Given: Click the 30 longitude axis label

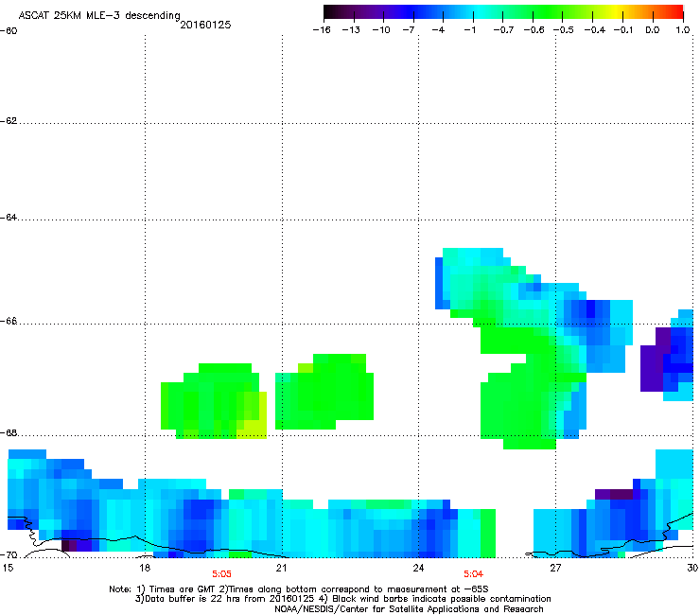Looking at the screenshot, I should click(692, 568).
